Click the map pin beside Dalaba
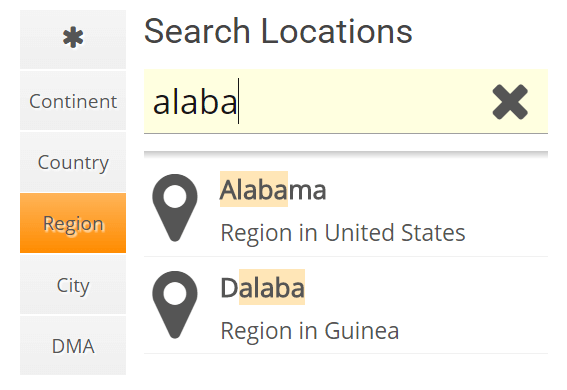 [x=175, y=305]
